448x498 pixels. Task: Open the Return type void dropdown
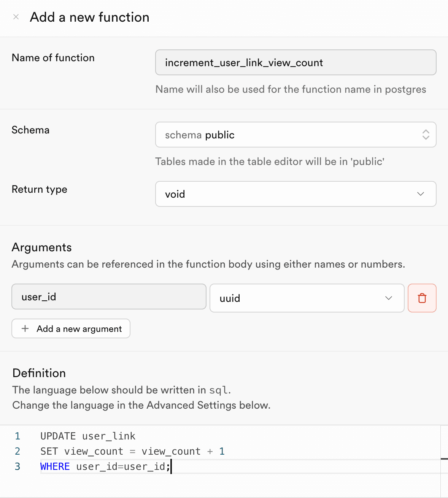pyautogui.click(x=295, y=194)
